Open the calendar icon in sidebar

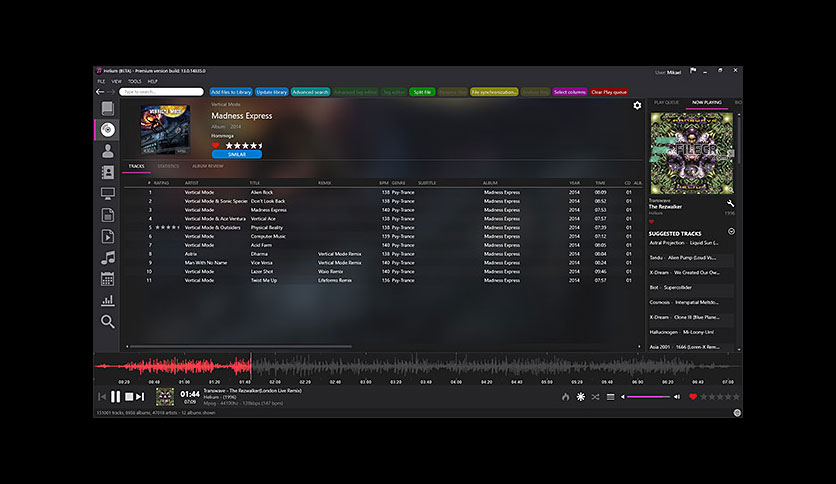(108, 279)
